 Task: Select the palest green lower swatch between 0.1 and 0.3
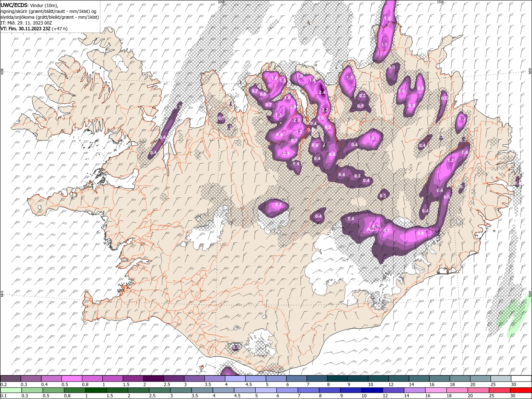pos(11,390)
